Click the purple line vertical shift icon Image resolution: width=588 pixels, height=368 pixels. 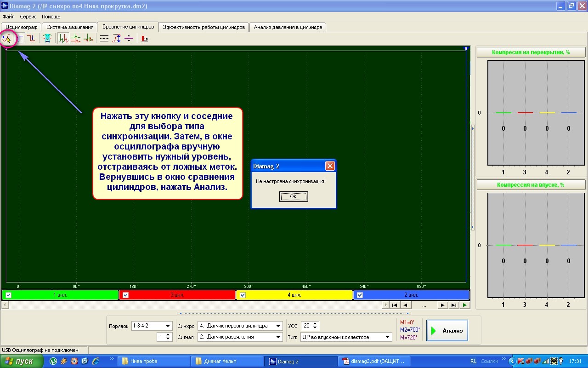pos(129,39)
